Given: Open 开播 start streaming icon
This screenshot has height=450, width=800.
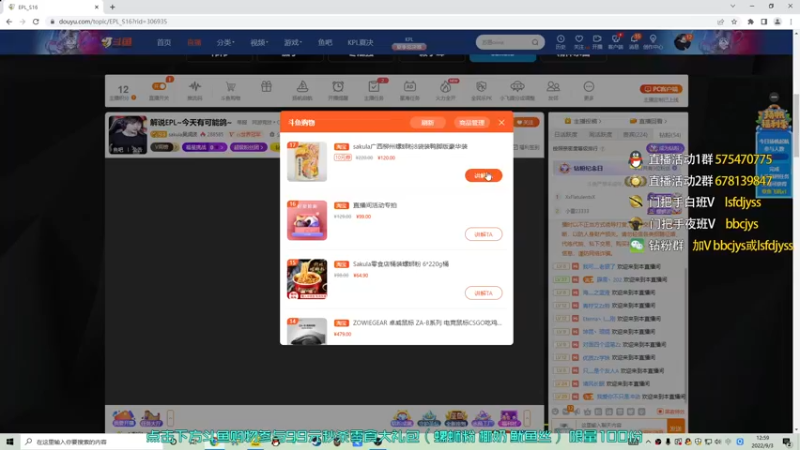Looking at the screenshot, I should click(597, 42).
